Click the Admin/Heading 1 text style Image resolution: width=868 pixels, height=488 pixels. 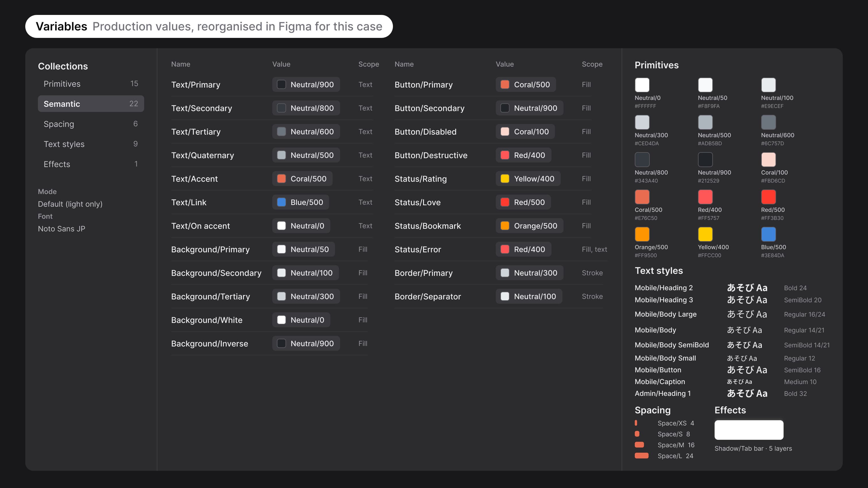tap(662, 393)
